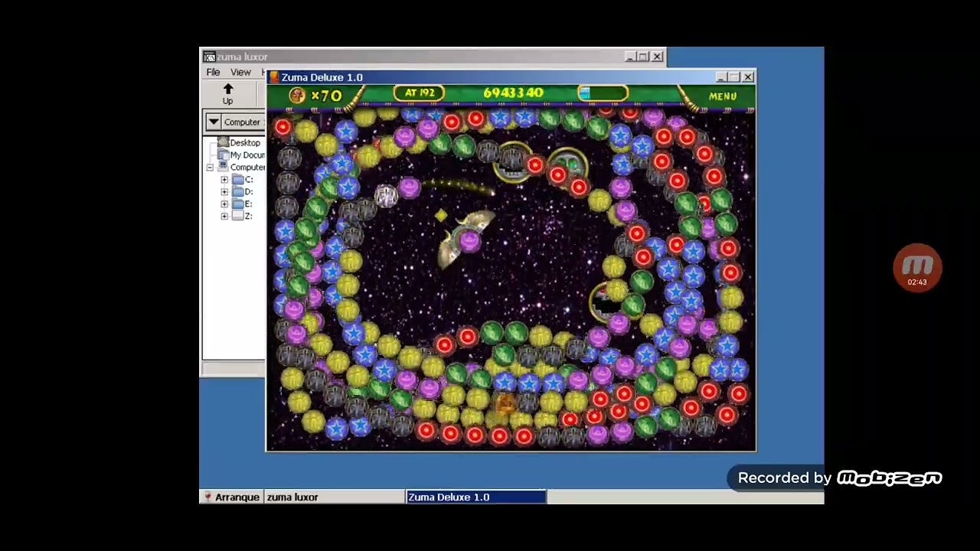Select the E: drive label
This screenshot has height=551, width=980.
click(x=249, y=204)
